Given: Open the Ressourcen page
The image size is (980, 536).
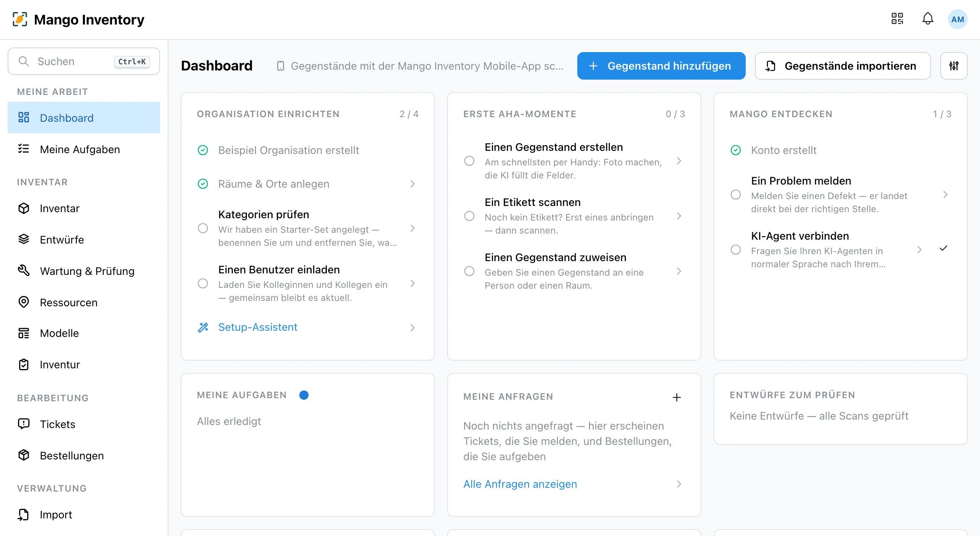Looking at the screenshot, I should click(x=84, y=302).
